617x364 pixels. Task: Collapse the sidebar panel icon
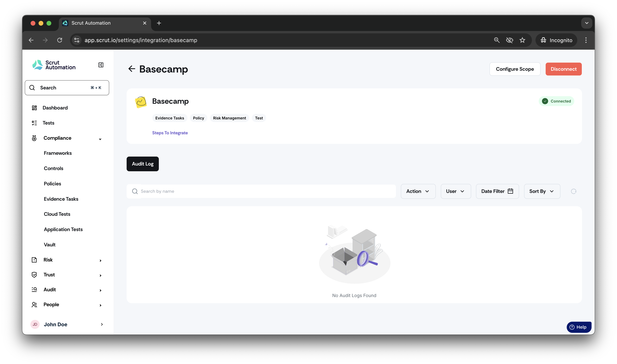point(101,65)
